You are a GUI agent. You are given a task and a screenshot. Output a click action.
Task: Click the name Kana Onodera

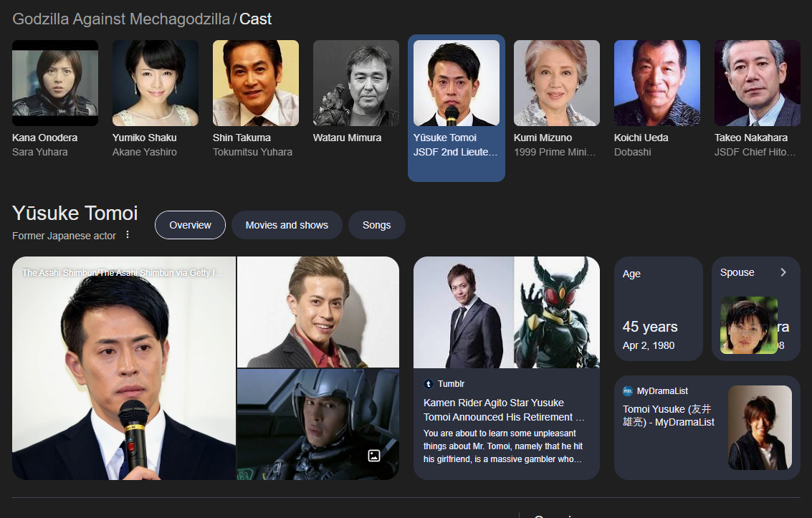[x=45, y=138]
